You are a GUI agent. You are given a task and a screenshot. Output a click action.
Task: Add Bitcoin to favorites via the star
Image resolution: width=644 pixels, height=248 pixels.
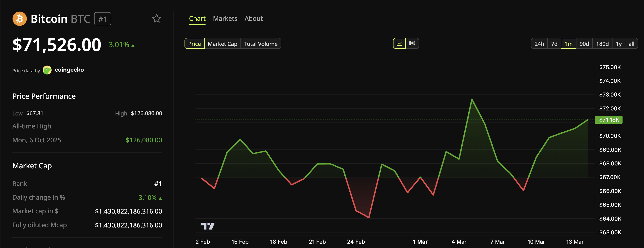156,18
